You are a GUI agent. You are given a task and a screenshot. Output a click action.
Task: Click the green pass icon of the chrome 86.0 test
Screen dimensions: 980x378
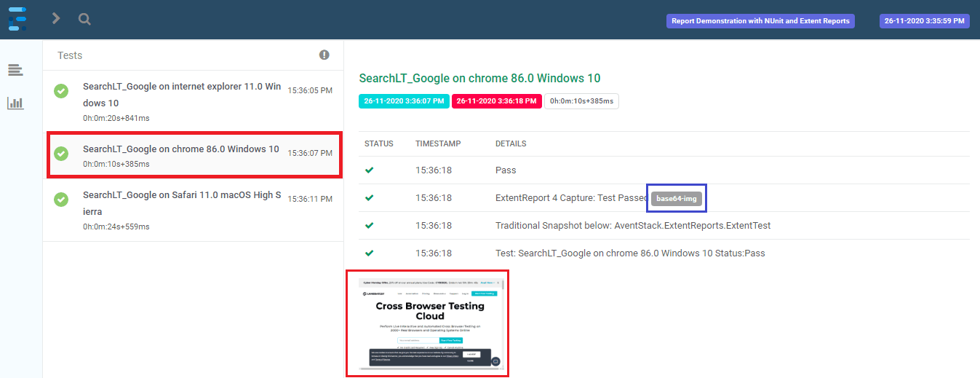pos(61,153)
